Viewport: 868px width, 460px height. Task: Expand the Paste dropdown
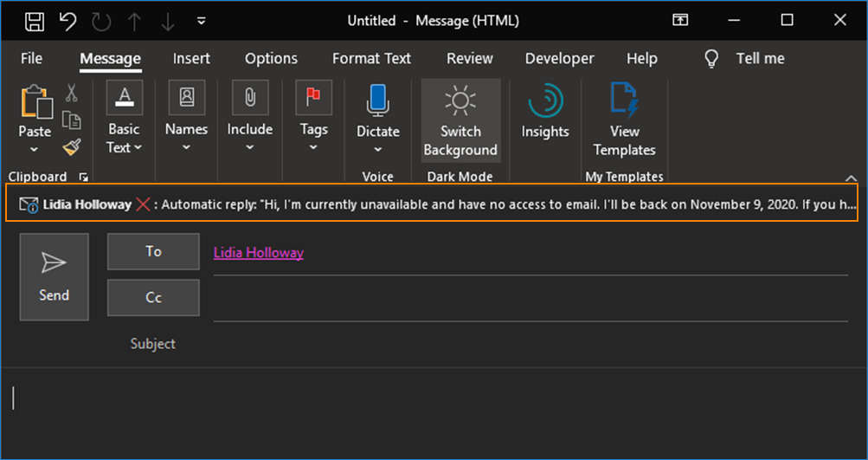(x=35, y=149)
